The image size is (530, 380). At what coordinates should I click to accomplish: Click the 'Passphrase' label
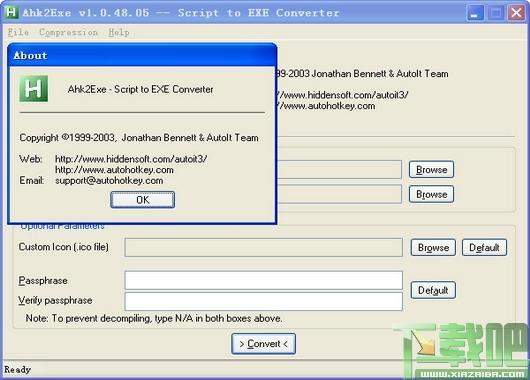coord(43,280)
